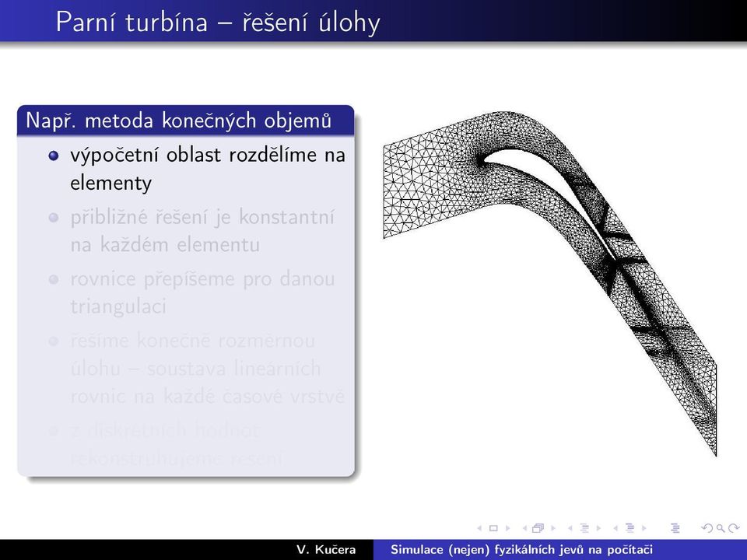The width and height of the screenshot is (747, 560).
Task: Click the previous subsection arrow
Action: point(570,528)
